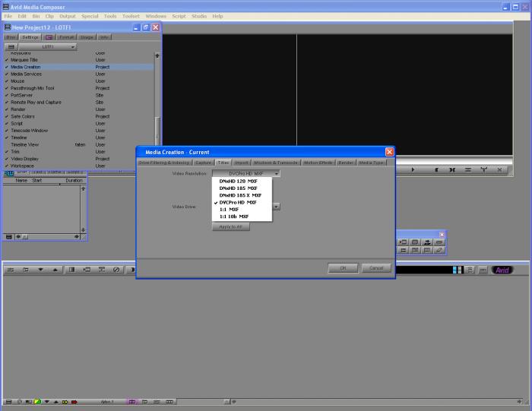
Task: Click the circle-slash icon in timeline toolbar
Action: pos(116,270)
